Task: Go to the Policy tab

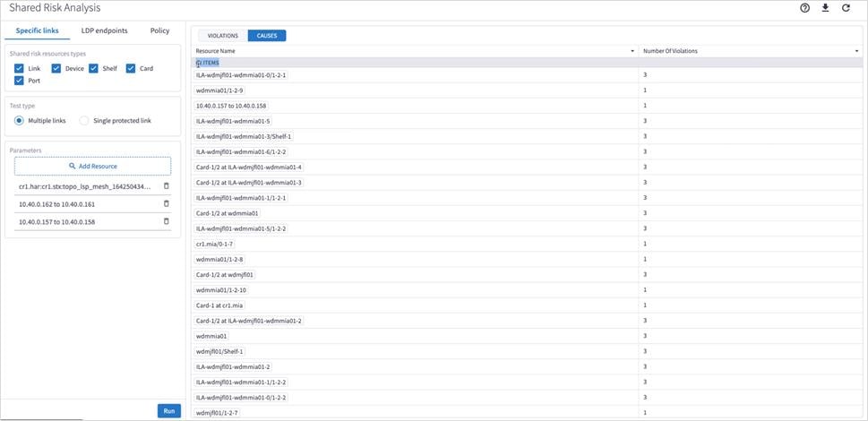Action: [159, 31]
